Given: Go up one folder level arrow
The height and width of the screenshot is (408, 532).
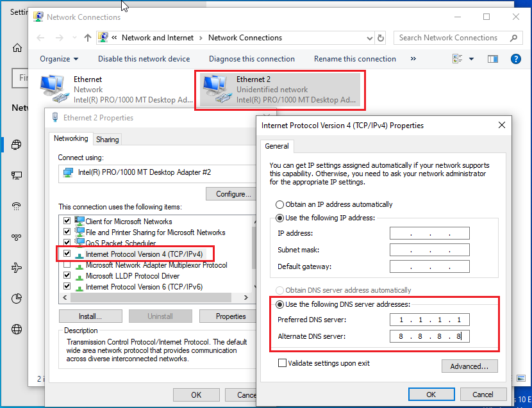Looking at the screenshot, I should [x=88, y=38].
